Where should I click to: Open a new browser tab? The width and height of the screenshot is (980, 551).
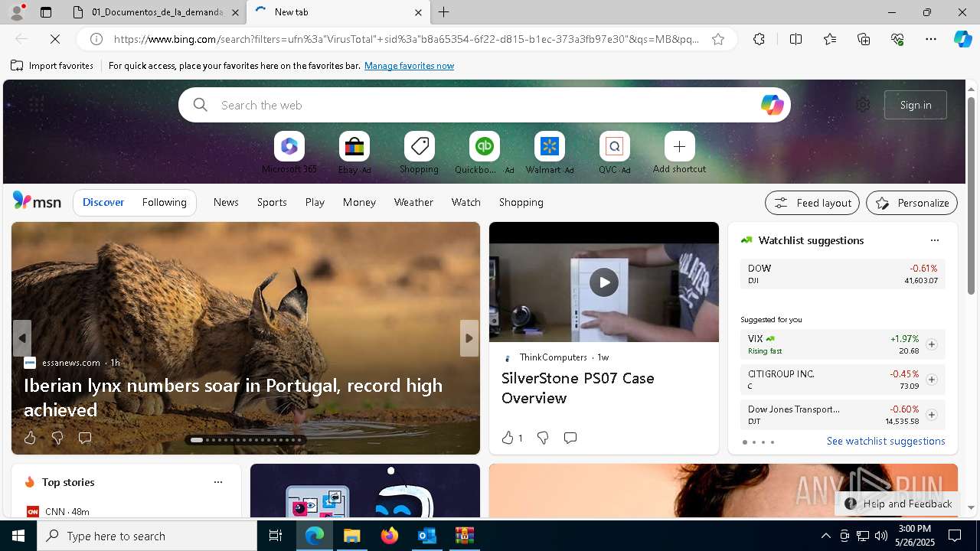[444, 12]
